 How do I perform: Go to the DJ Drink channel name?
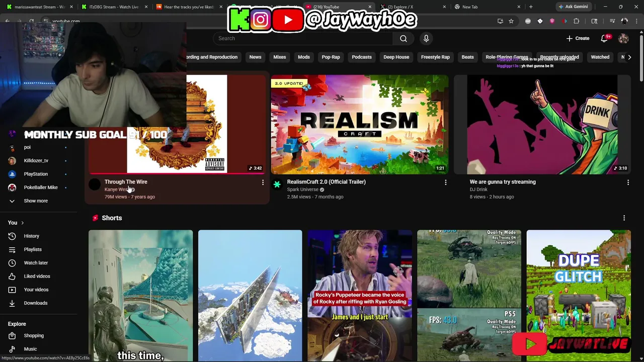(478, 190)
